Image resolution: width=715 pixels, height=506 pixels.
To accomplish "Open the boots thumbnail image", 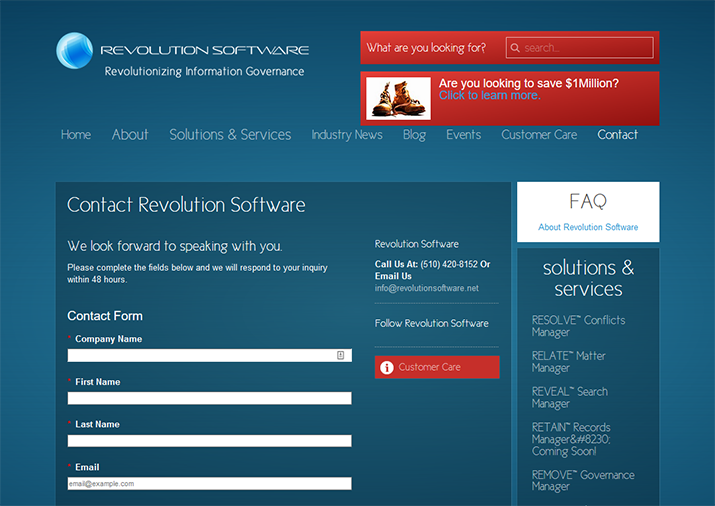I will [x=399, y=98].
